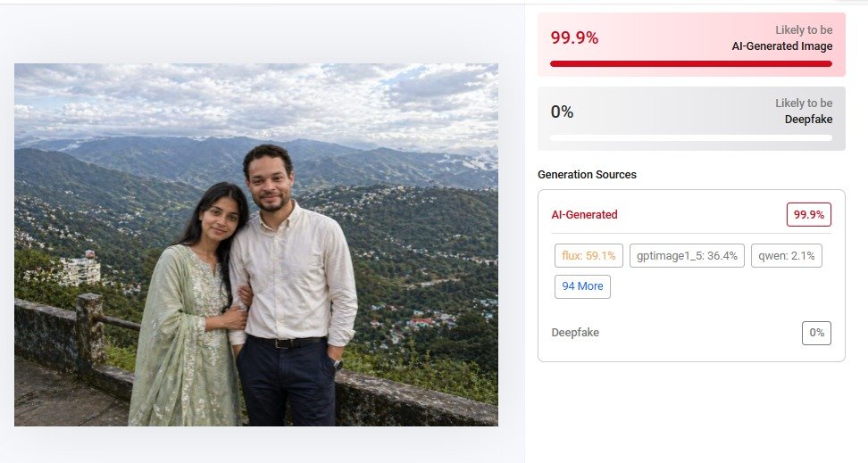Click "Likely to be" text in the grey card
The width and height of the screenshot is (868, 463).
pyautogui.click(x=803, y=103)
